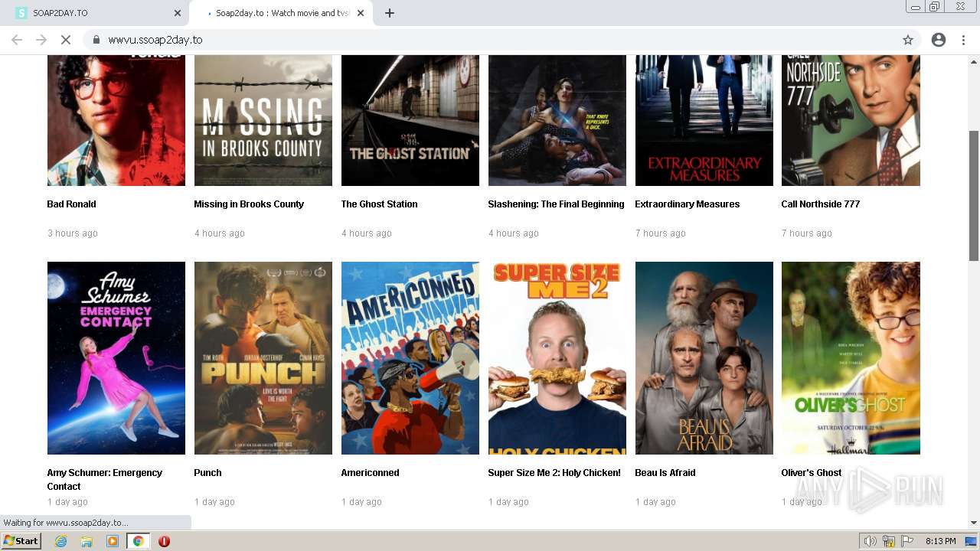
Task: Bookmark this page with the star icon
Action: point(908,40)
